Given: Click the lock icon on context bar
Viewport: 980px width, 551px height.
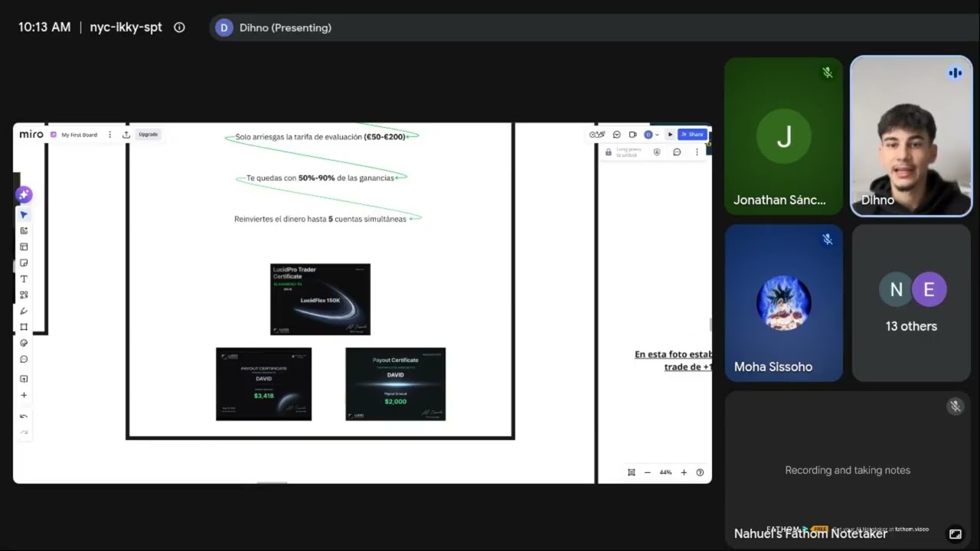Looking at the screenshot, I should coord(609,152).
